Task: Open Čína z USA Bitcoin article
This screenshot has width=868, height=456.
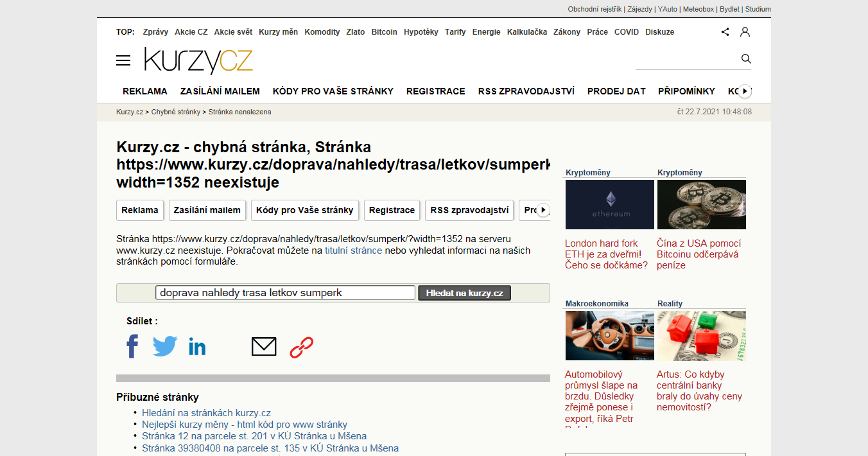Action: pos(699,254)
